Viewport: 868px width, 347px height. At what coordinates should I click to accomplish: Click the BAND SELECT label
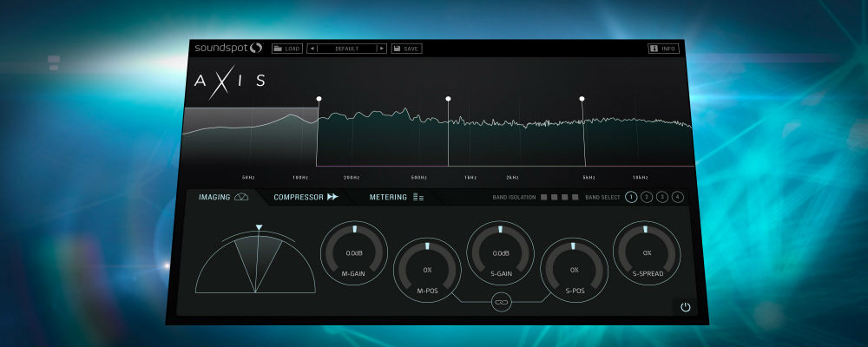[x=603, y=197]
